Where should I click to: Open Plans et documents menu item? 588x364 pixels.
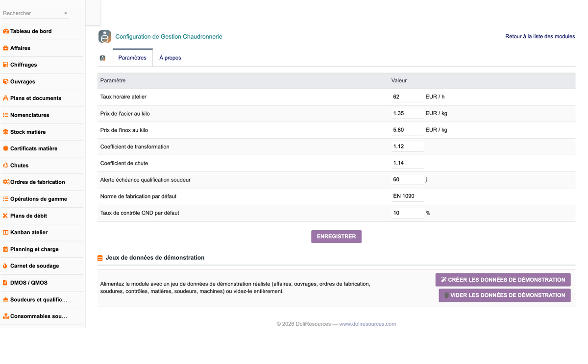36,98
